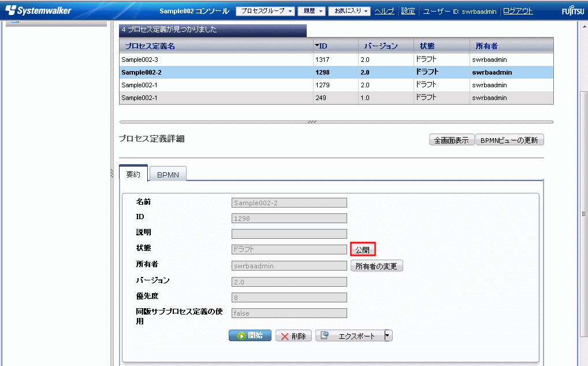Click the right vertical scrollbar

(x=584, y=214)
